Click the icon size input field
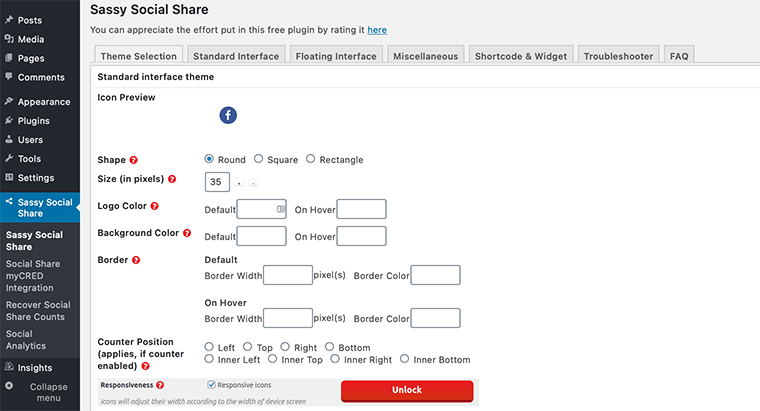 pyautogui.click(x=217, y=182)
